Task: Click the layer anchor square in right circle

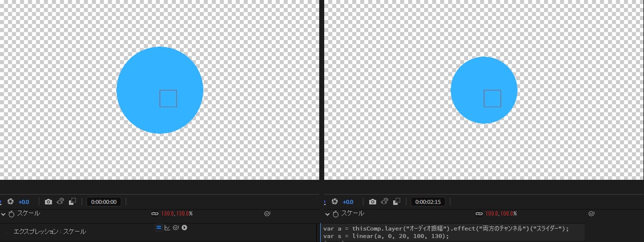Action: click(x=492, y=98)
